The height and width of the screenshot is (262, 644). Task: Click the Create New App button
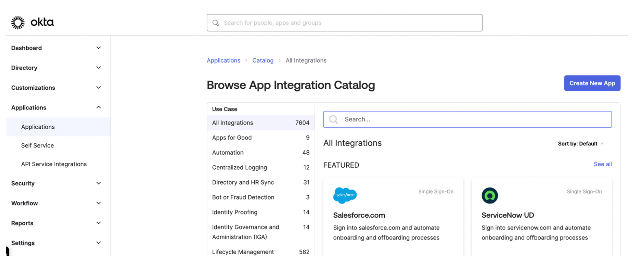592,83
